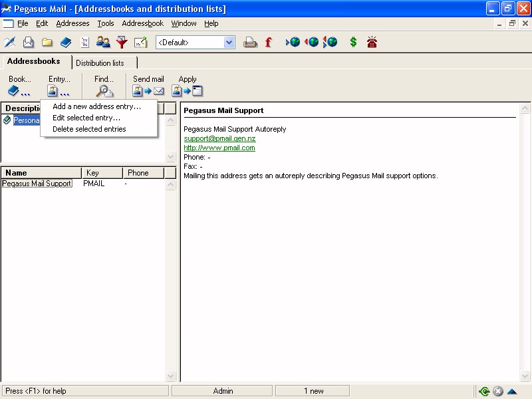This screenshot has height=399, width=532.
Task: Restore the inner document window
Action: click(512, 23)
